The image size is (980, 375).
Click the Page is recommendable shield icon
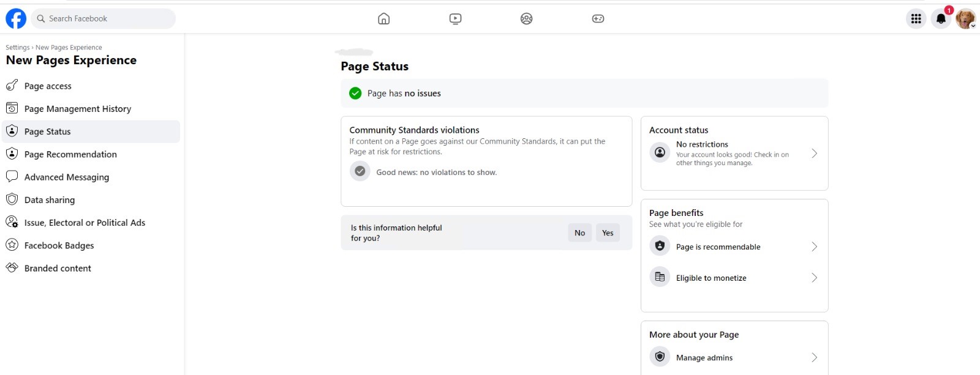[660, 246]
